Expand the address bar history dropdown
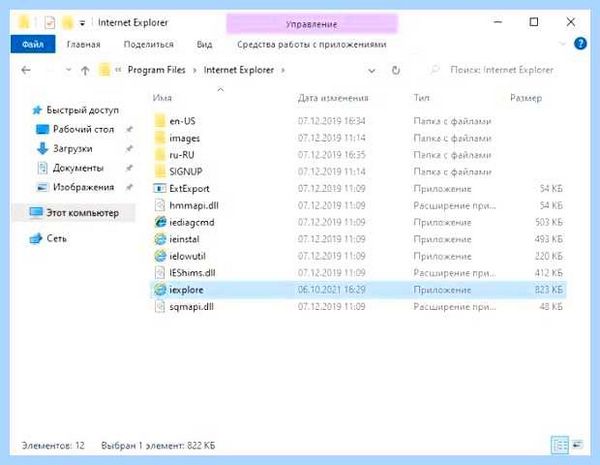600x465 pixels. [x=371, y=70]
